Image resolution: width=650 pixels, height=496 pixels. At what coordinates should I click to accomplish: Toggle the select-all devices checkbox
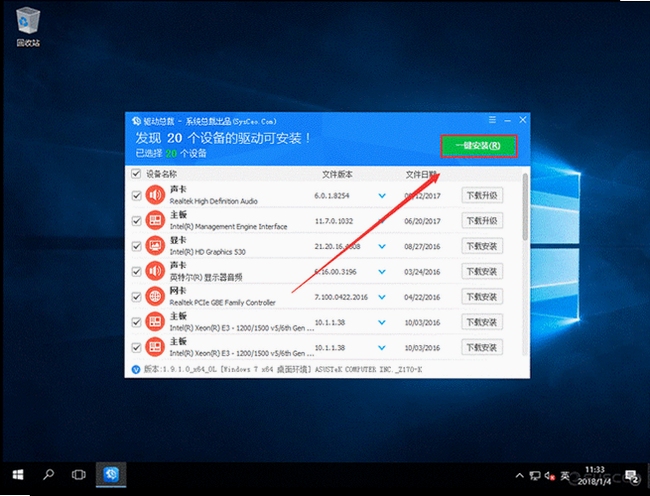point(136,174)
